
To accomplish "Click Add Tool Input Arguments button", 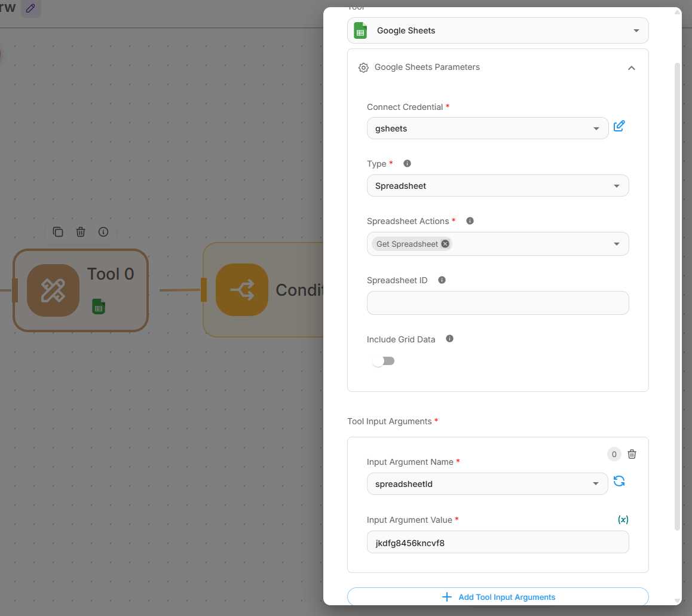I will point(497,597).
